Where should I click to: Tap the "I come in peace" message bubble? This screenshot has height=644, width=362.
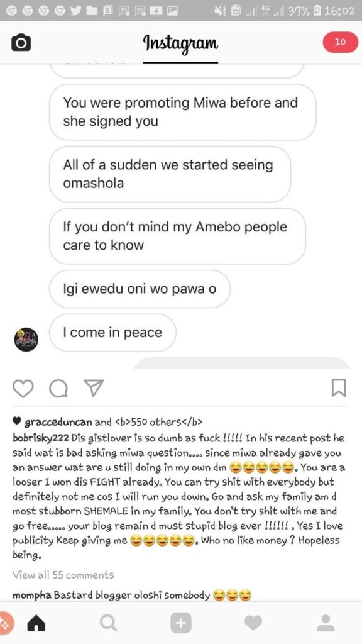coord(113,332)
